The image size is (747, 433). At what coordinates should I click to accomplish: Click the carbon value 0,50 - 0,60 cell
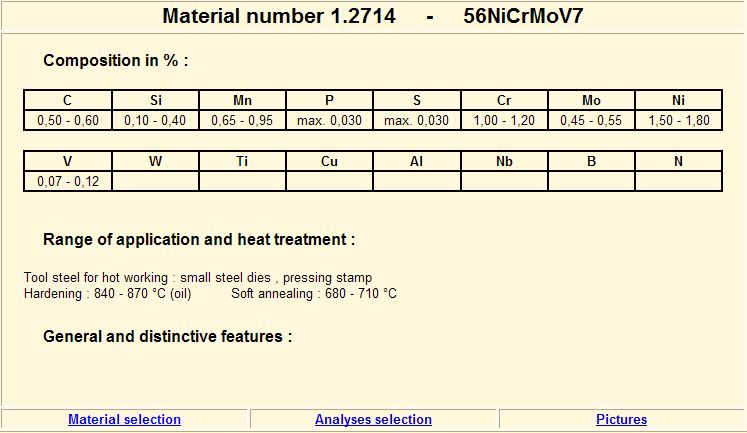click(68, 120)
